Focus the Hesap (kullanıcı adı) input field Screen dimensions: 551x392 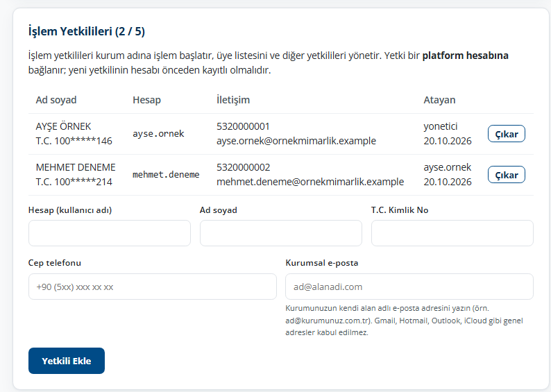[x=110, y=233]
